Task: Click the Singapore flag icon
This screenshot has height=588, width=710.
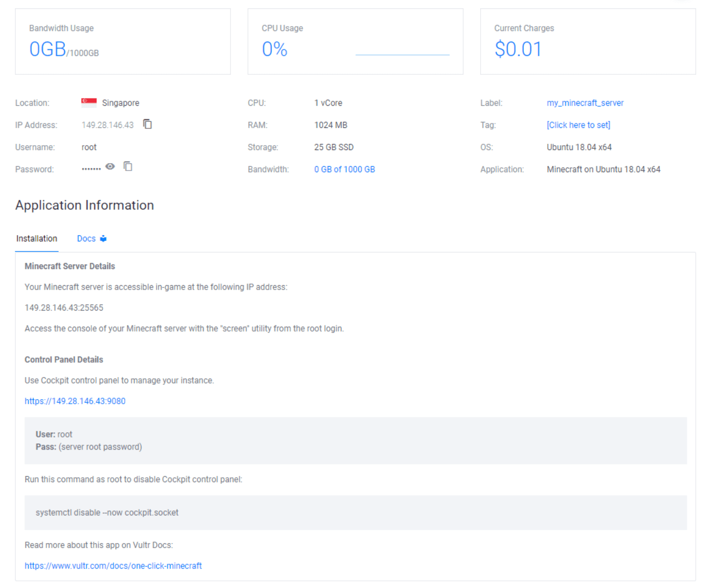Action: point(89,102)
